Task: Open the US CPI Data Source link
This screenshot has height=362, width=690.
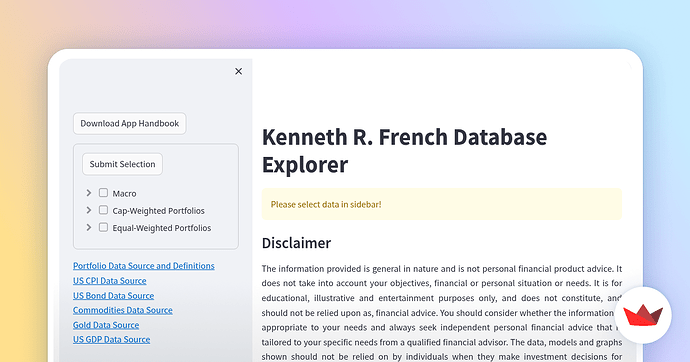Action: [x=110, y=281]
